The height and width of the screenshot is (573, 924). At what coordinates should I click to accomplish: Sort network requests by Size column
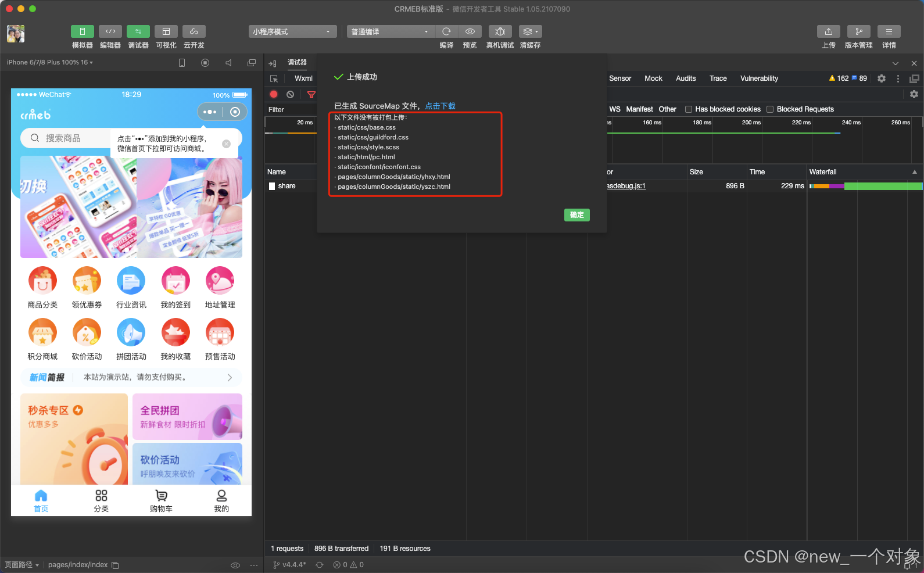point(717,172)
